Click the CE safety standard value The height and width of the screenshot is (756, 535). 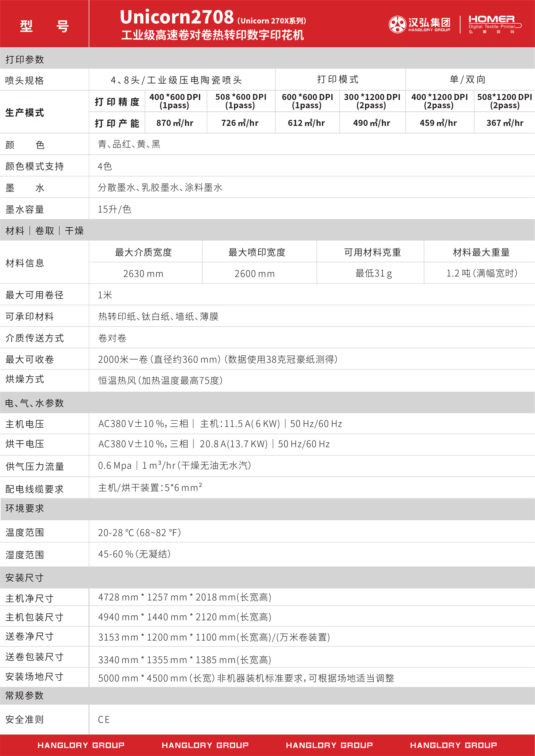104,720
